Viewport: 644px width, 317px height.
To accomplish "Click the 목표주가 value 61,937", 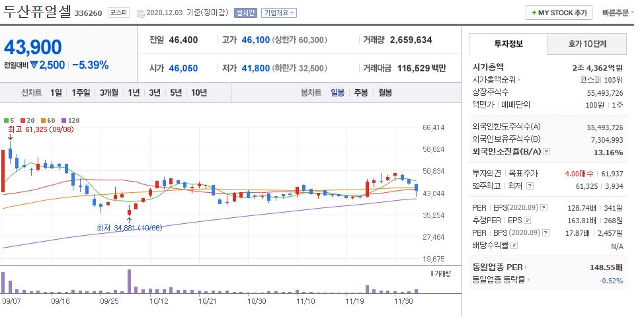I will pos(612,174).
